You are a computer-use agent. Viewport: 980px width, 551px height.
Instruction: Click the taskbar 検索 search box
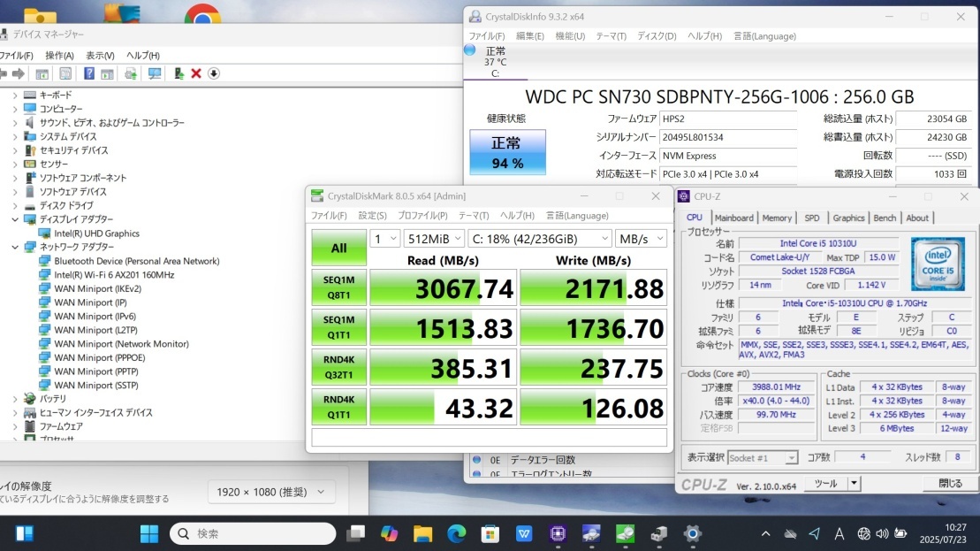pos(253,533)
